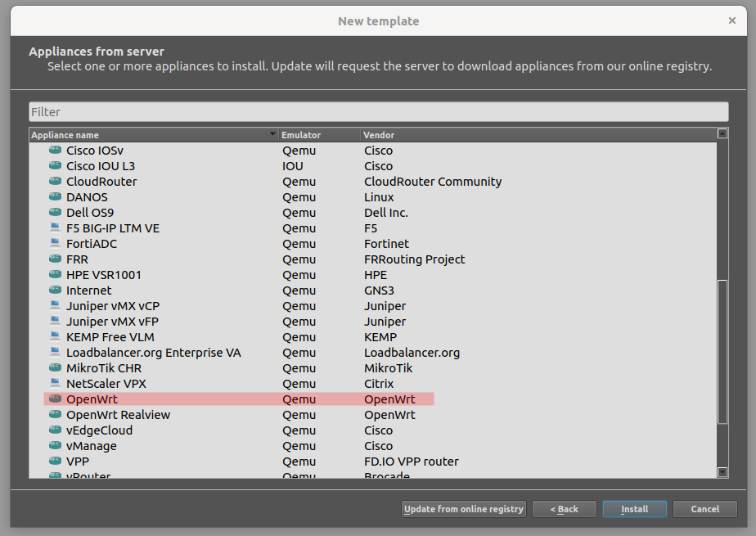
Task: Click the MikroTik CHR router icon
Action: pyautogui.click(x=55, y=367)
